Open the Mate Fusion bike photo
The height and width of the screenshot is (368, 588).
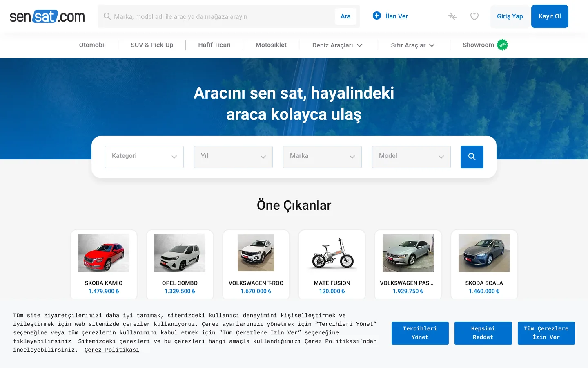(332, 253)
